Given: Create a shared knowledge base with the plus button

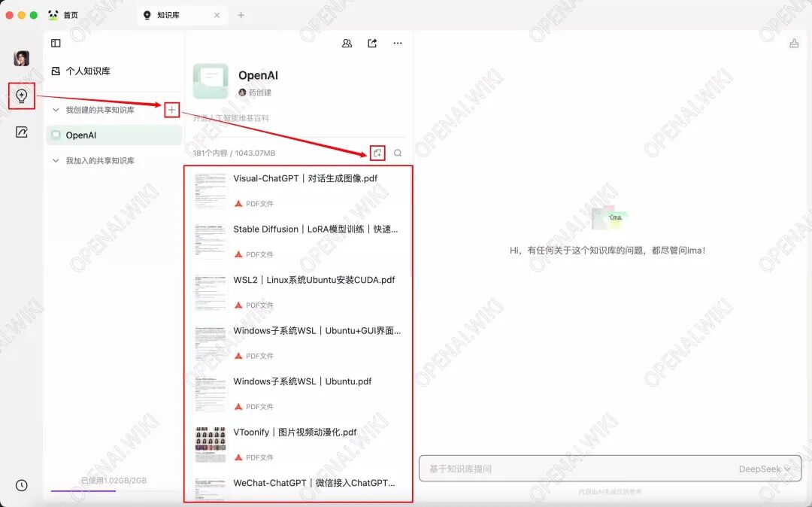Looking at the screenshot, I should click(171, 109).
